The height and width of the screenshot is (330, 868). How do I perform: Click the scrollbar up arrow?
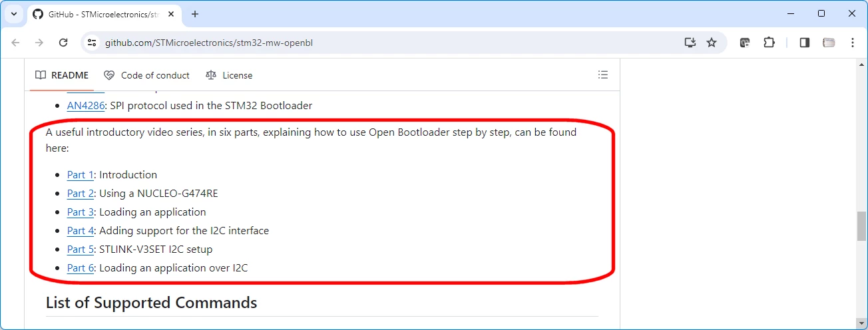coord(862,64)
